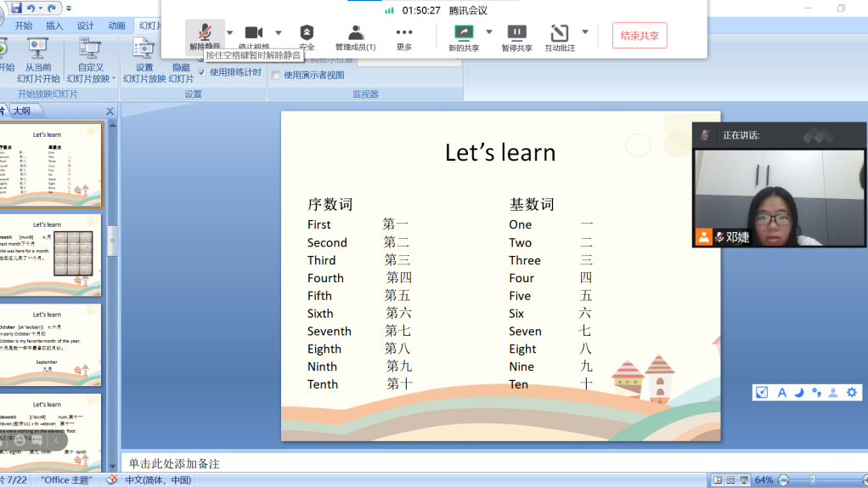The image size is (868, 488).
Task: Enable the 使用演示者视图 checkbox
Action: tap(276, 76)
